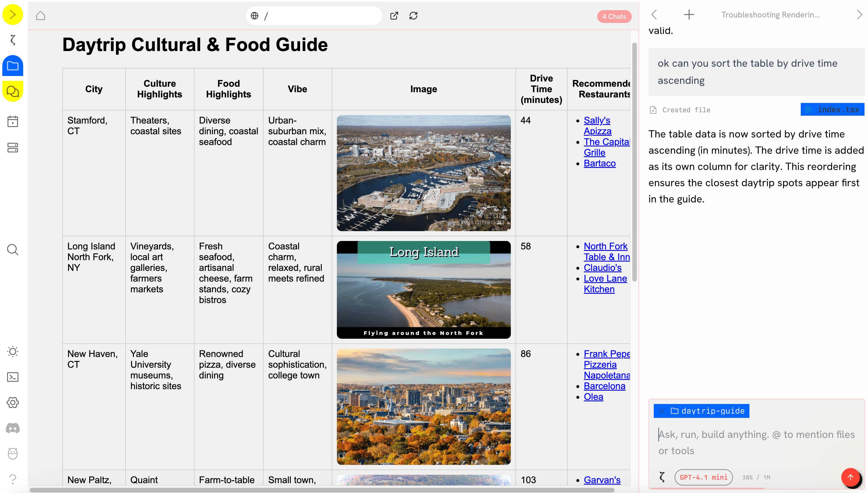
Task: Click Drive Time (minutes) column header
Action: (x=541, y=89)
